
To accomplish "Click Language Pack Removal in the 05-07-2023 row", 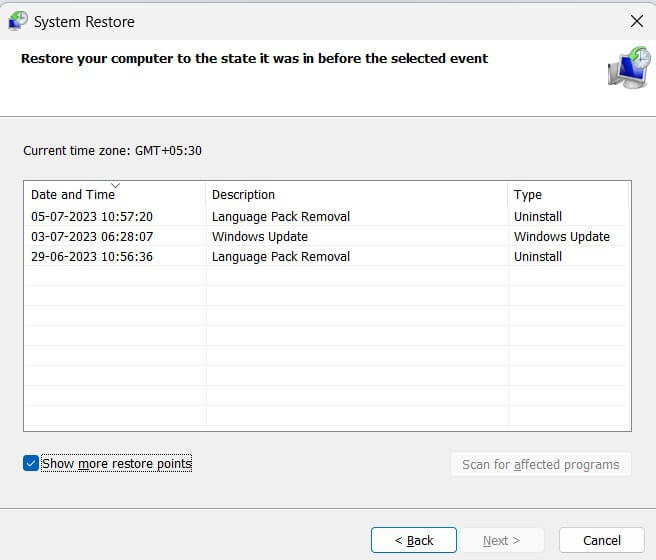I will [x=281, y=217].
